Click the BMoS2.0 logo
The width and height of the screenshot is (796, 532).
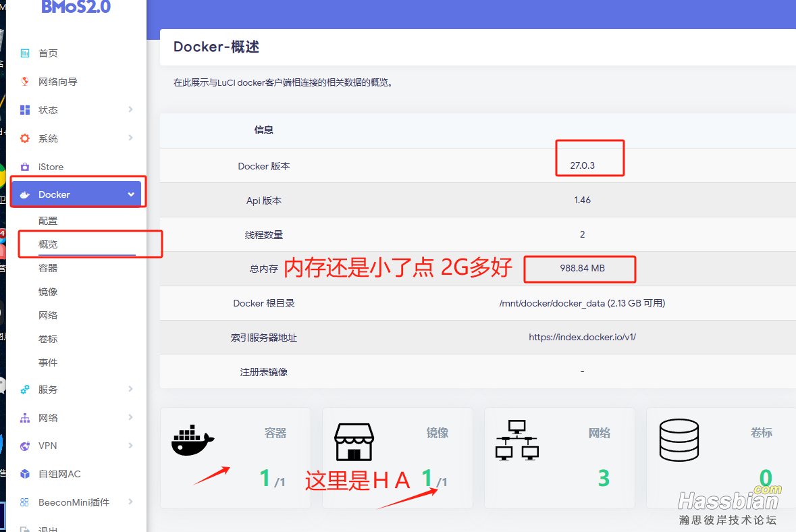tap(76, 7)
